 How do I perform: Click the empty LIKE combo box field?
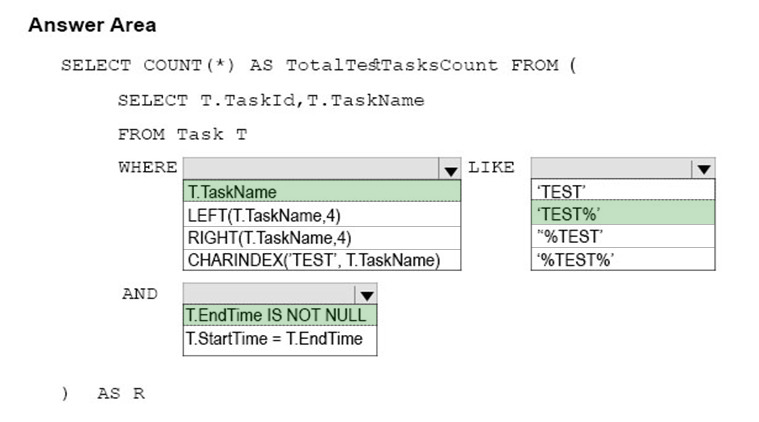tap(611, 168)
